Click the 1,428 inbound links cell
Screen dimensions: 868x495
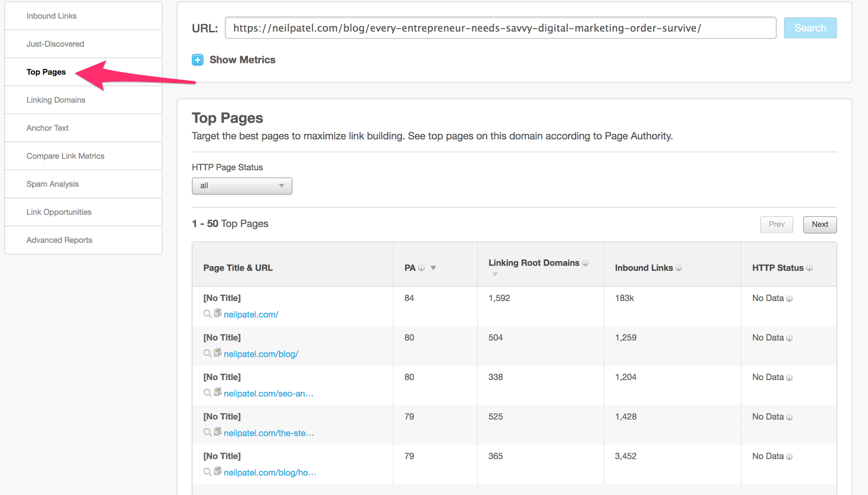point(626,417)
